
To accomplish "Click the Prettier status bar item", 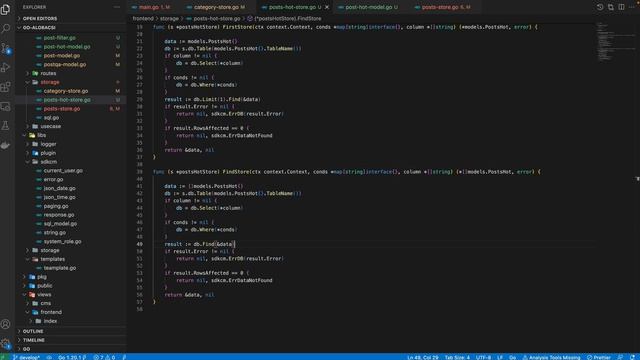I will point(599,357).
